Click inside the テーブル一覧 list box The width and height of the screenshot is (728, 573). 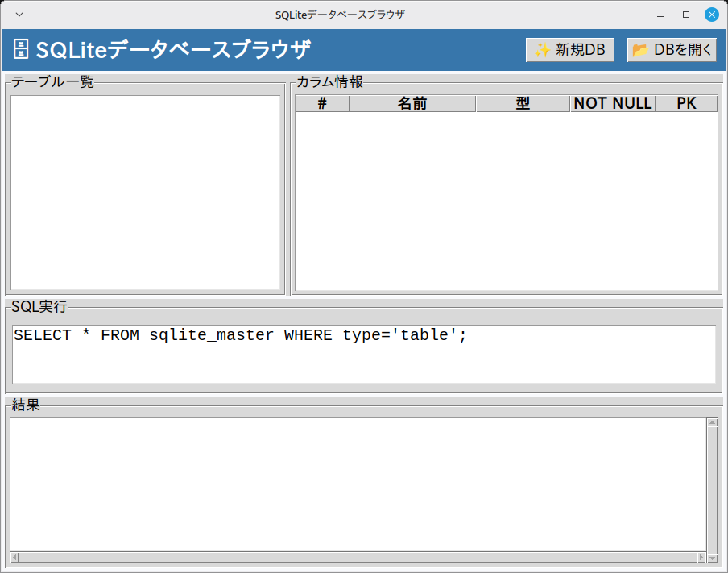pos(145,193)
